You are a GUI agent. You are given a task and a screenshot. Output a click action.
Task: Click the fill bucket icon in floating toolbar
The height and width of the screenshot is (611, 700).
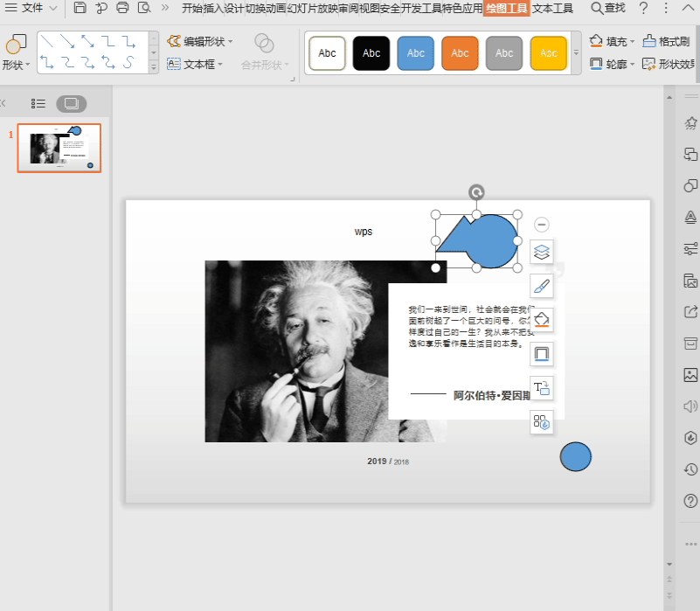[542, 320]
